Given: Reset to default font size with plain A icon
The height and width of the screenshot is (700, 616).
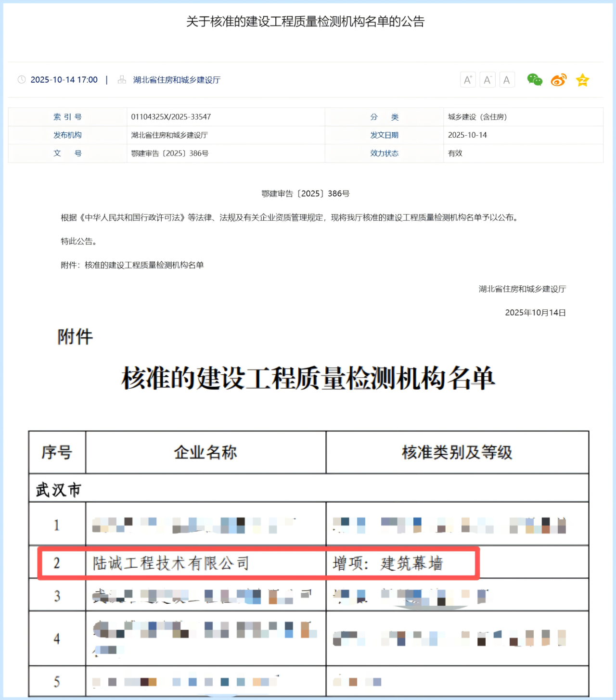Looking at the screenshot, I should pos(507,80).
